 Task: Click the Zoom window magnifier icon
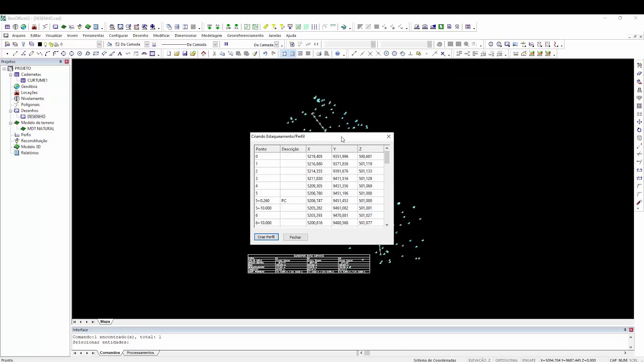[112, 27]
